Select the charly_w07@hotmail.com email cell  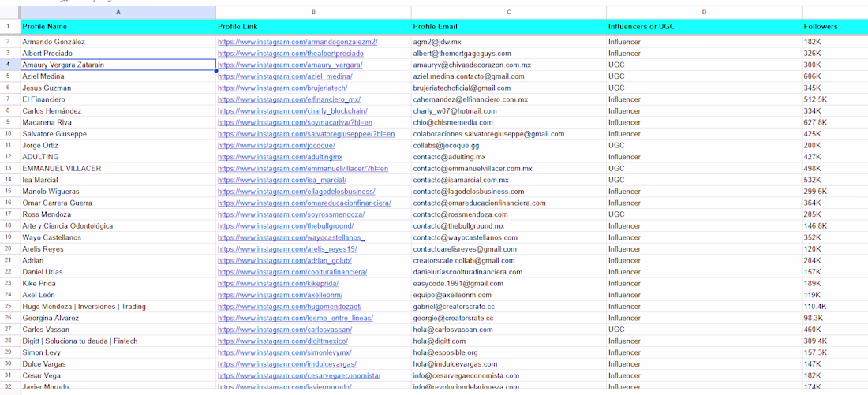509,110
